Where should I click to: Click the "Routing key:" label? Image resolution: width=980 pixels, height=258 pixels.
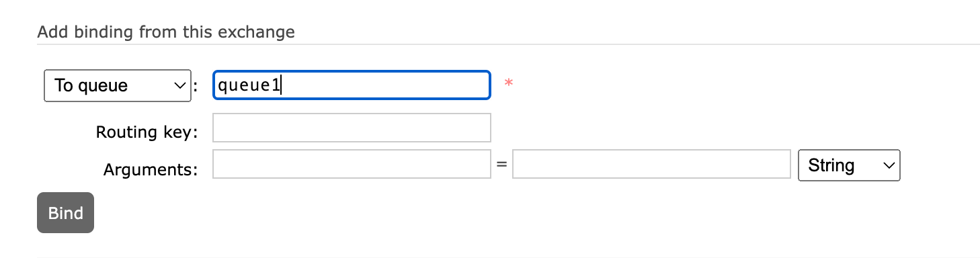tap(147, 132)
